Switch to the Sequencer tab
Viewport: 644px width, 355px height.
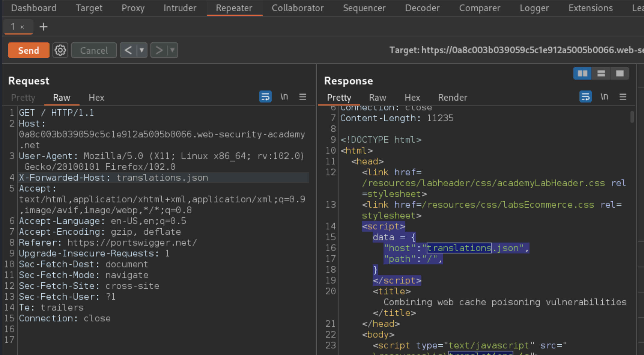364,8
